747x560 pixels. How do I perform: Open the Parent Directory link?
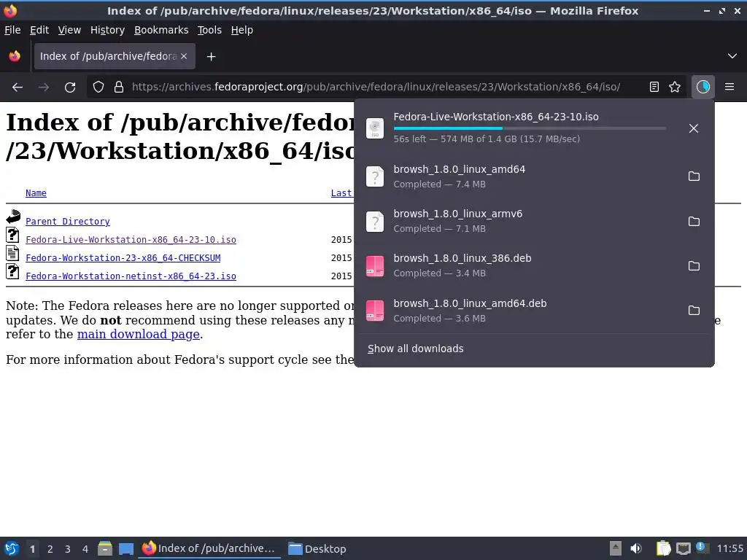(68, 222)
